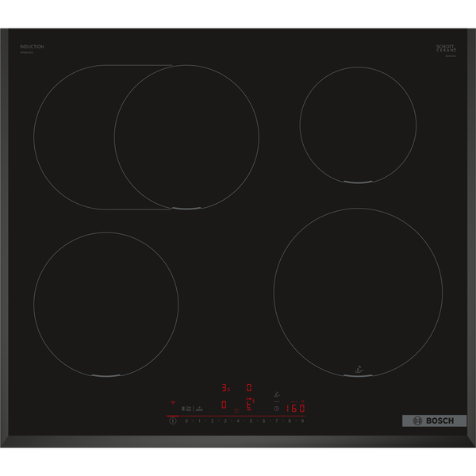This screenshot has width=476, height=476.
Task: Set power level 2 on the slider
Action: point(212,420)
